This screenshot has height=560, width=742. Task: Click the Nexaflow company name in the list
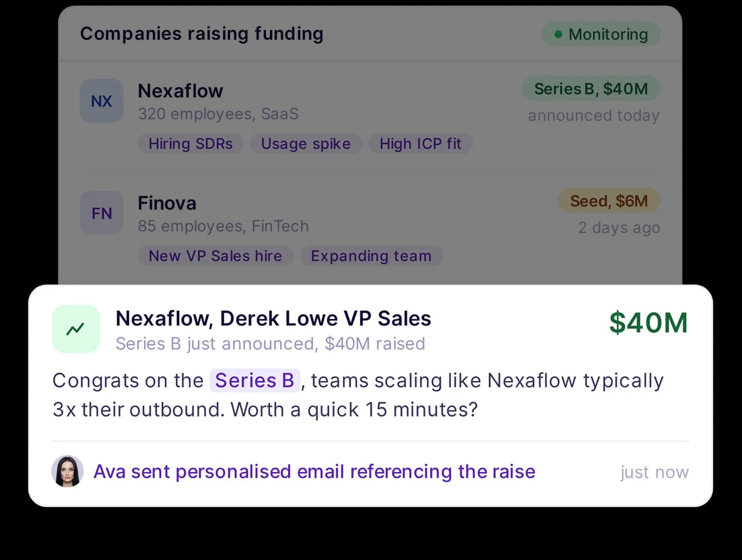click(181, 91)
